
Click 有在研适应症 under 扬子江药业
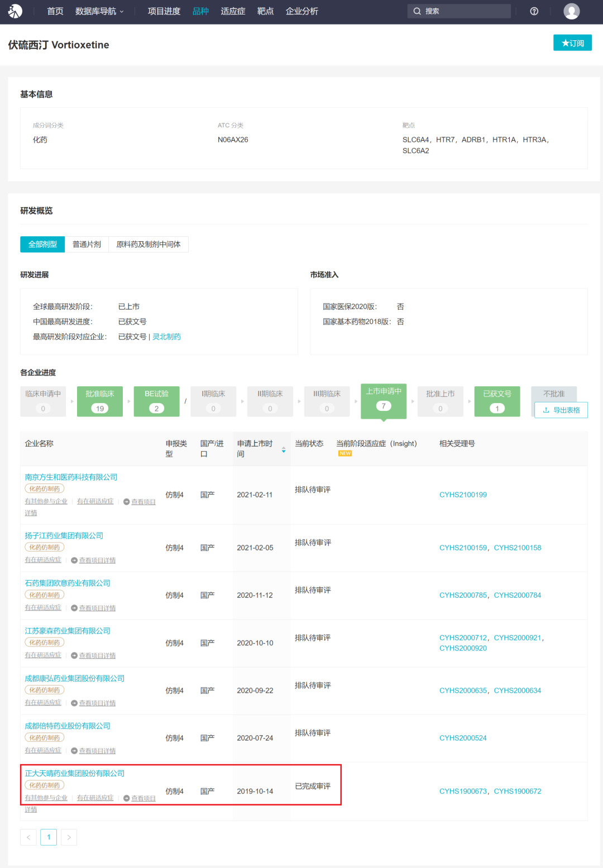(x=43, y=560)
